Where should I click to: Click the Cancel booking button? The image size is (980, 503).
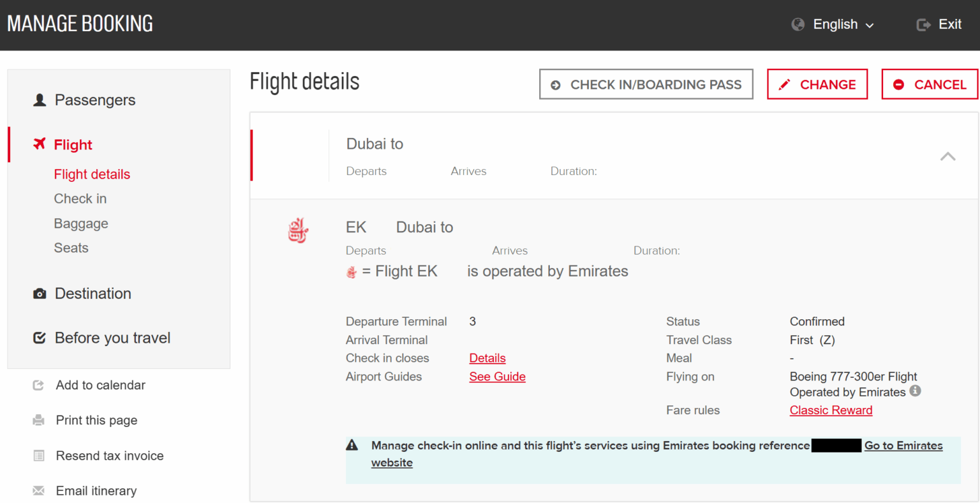930,84
